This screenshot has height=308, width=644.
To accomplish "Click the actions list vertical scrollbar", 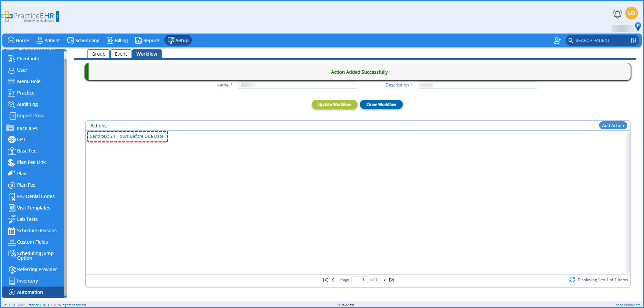I will 628,202.
